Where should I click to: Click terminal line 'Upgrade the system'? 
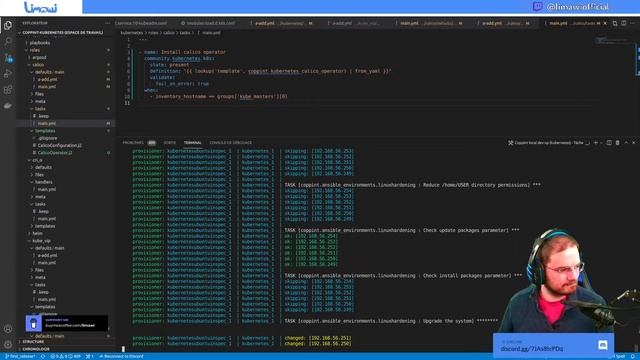[x=391, y=321]
